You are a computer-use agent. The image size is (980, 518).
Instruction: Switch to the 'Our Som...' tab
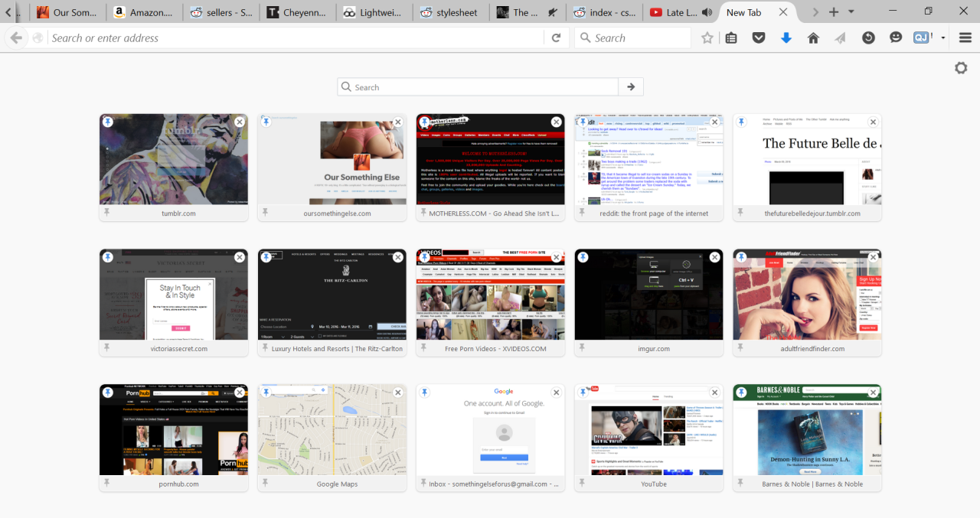[x=67, y=12]
